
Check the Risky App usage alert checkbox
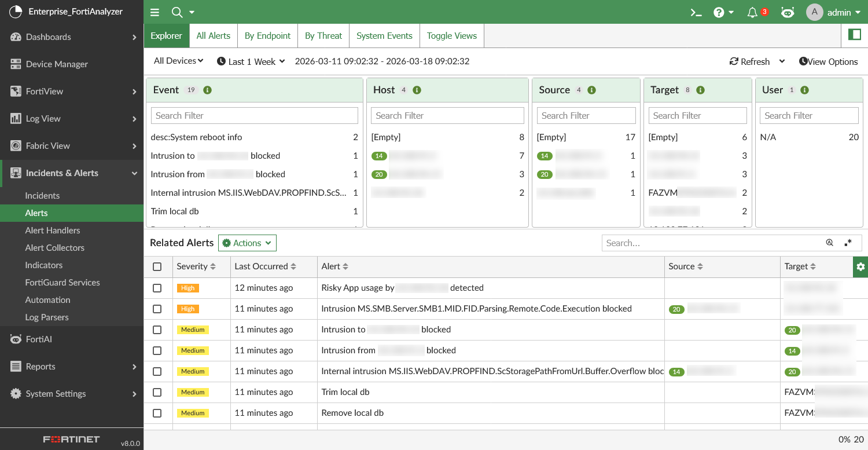[x=157, y=288]
